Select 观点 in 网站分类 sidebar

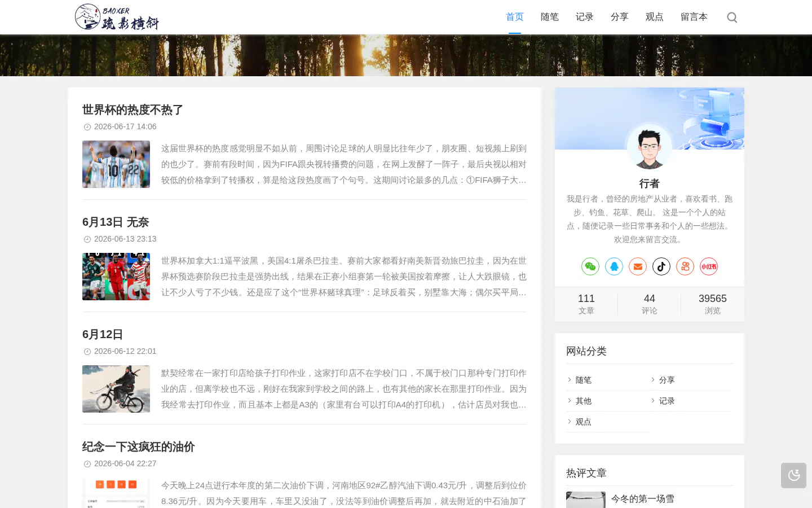coord(584,422)
